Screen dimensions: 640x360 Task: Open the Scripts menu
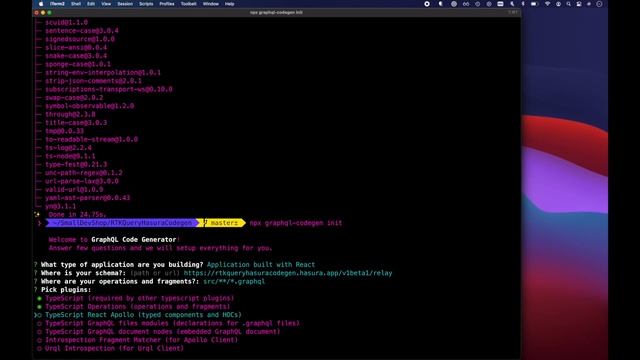coord(146,4)
